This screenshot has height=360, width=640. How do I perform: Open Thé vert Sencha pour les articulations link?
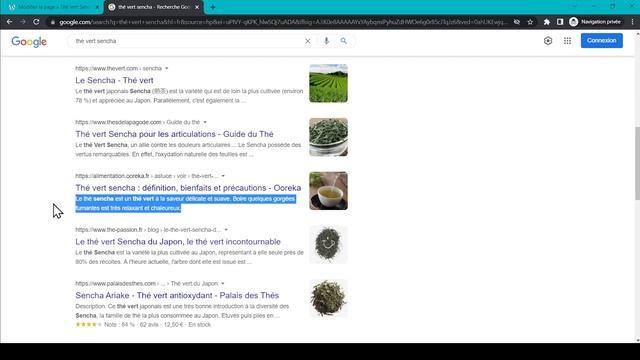[174, 134]
